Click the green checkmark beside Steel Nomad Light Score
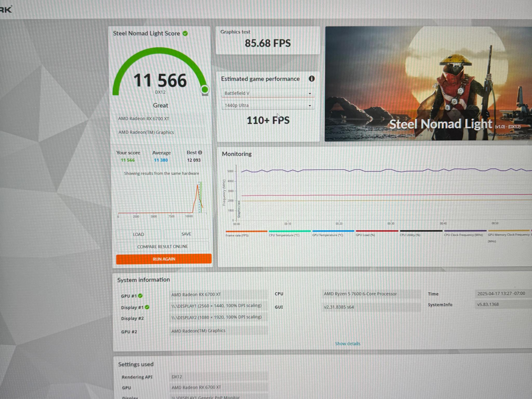Image resolution: width=532 pixels, height=399 pixels. (185, 34)
